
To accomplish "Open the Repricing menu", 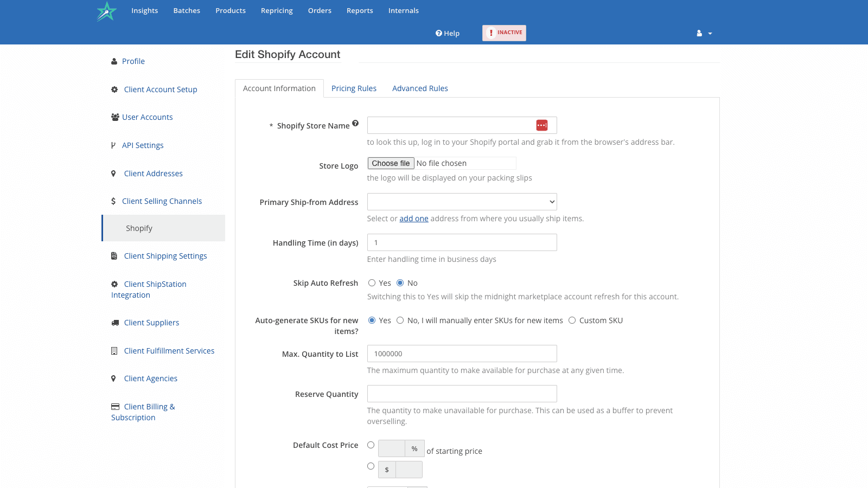I will pyautogui.click(x=277, y=10).
